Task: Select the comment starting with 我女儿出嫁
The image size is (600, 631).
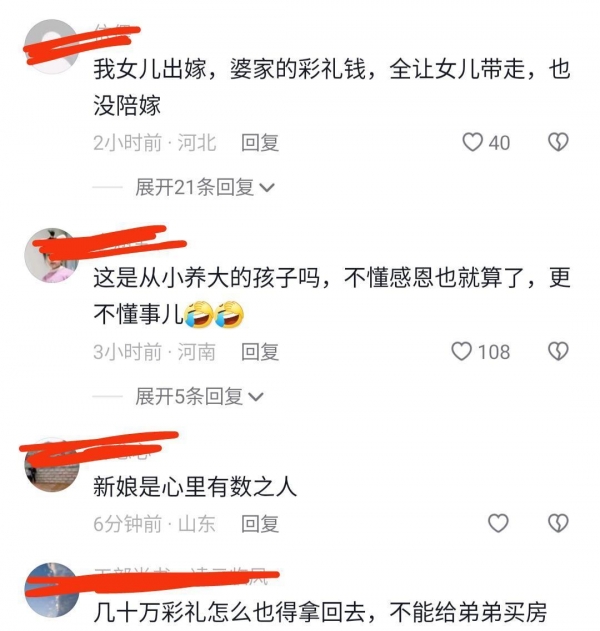Action: (332, 87)
